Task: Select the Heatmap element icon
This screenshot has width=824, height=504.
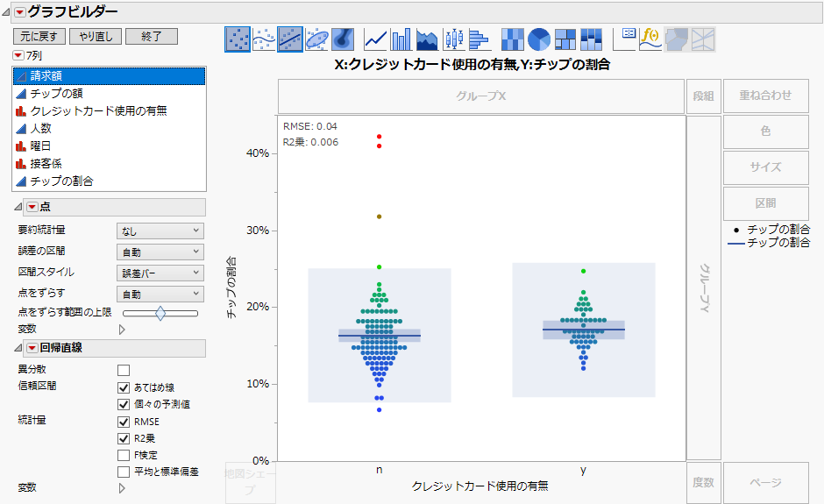Action: pyautogui.click(x=513, y=39)
